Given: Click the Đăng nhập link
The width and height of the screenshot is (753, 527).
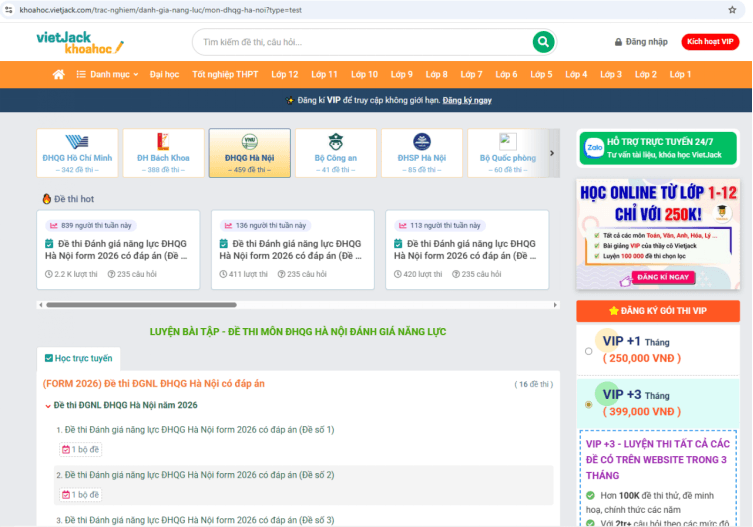Looking at the screenshot, I should point(641,42).
